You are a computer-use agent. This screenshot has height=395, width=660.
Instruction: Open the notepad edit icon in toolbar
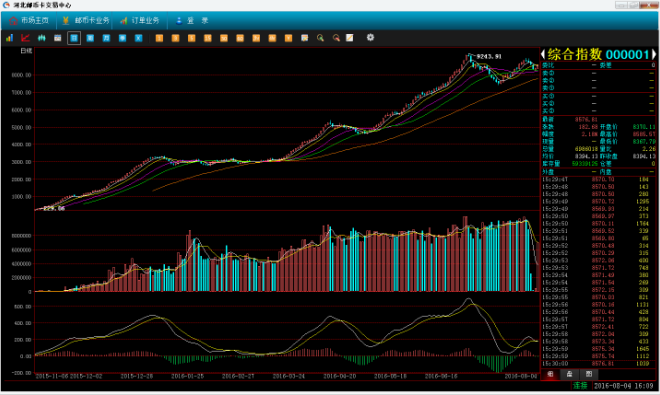tap(350, 38)
